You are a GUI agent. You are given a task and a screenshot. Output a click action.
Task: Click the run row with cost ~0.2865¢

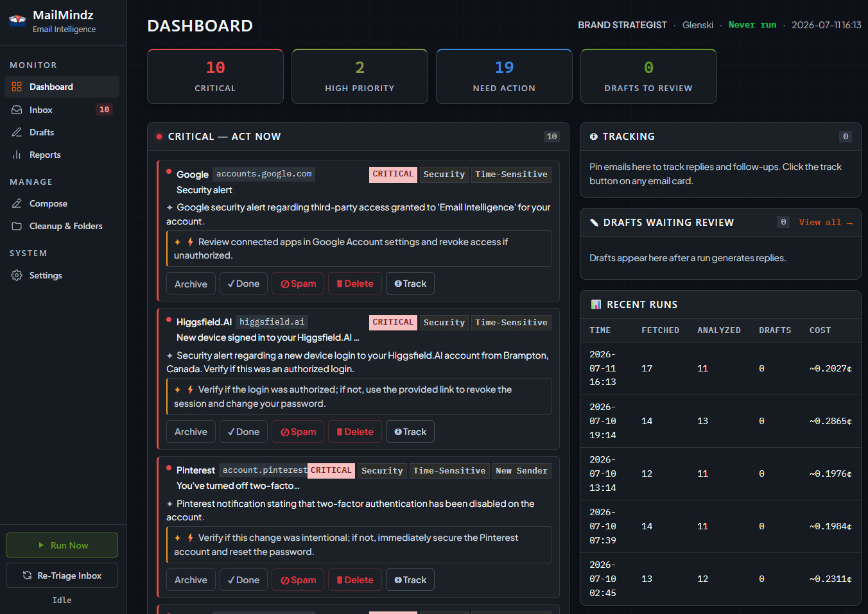pos(720,422)
